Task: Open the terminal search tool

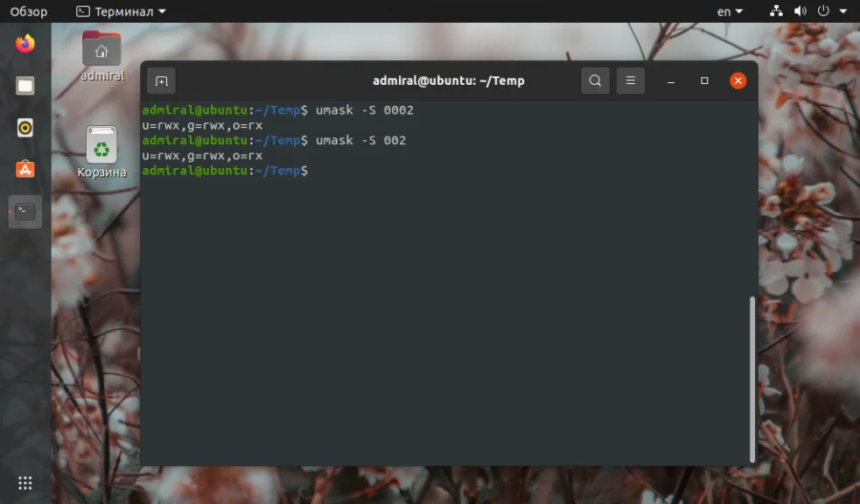Action: coord(595,81)
